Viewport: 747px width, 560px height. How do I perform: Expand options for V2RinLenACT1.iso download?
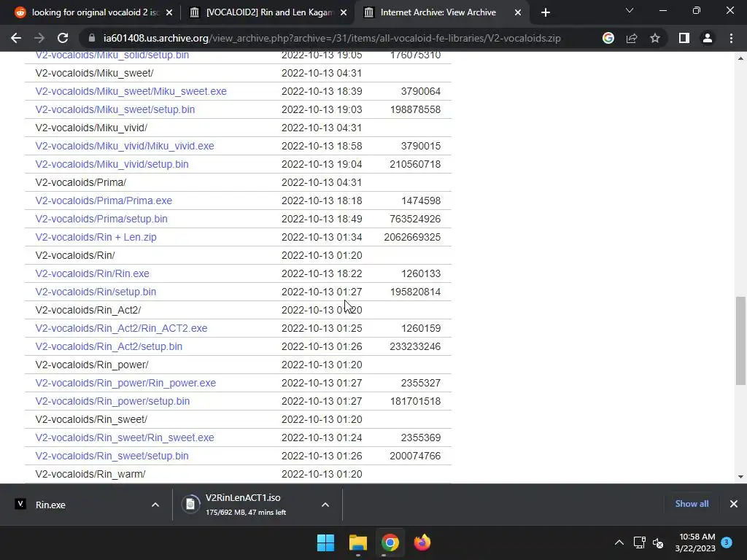[x=325, y=505]
